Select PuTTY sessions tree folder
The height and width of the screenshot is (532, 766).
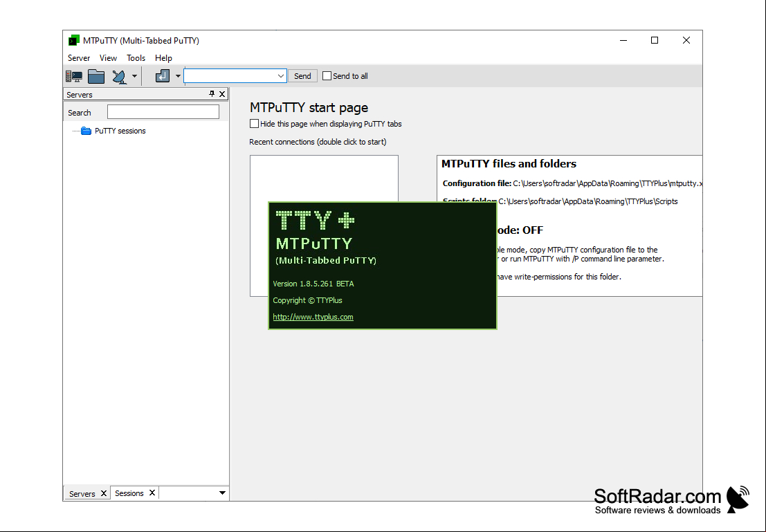tap(120, 131)
